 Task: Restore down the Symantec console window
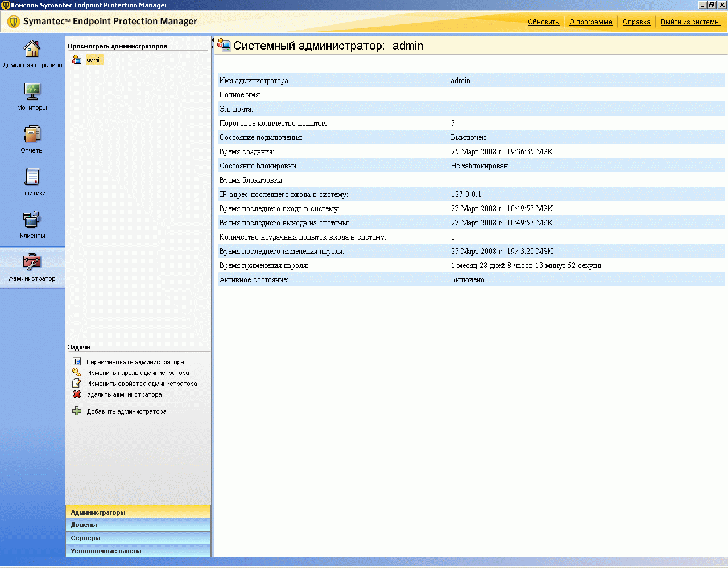point(712,5)
